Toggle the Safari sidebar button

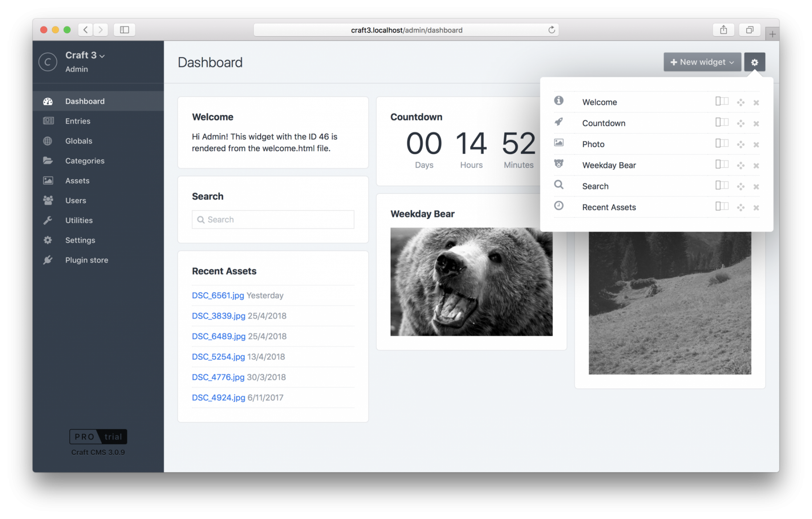coord(124,30)
